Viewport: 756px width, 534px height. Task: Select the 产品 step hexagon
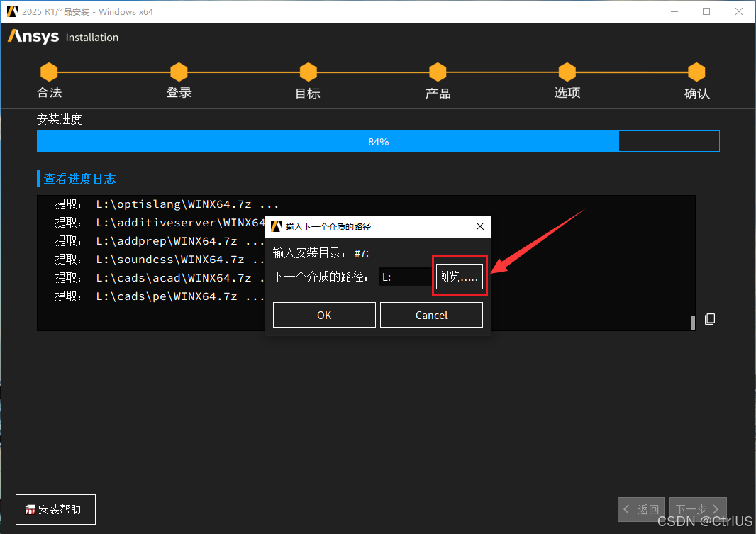(x=438, y=72)
